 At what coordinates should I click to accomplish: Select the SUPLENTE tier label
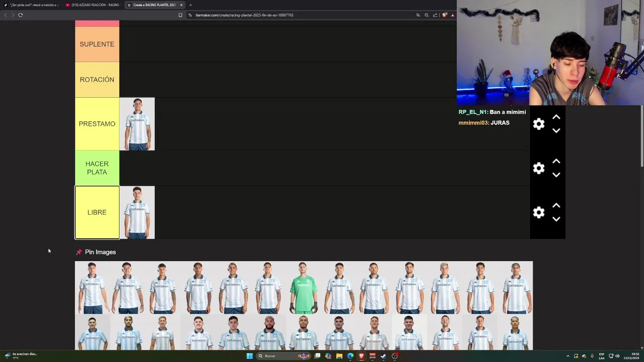pyautogui.click(x=97, y=44)
